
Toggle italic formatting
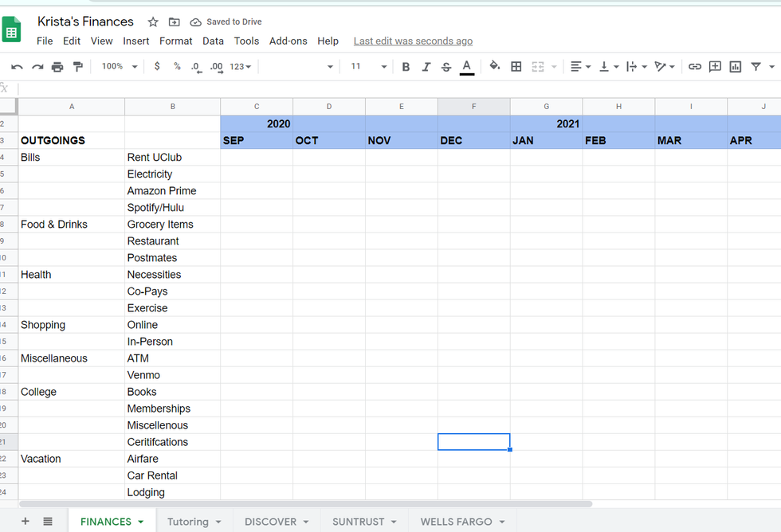(426, 67)
